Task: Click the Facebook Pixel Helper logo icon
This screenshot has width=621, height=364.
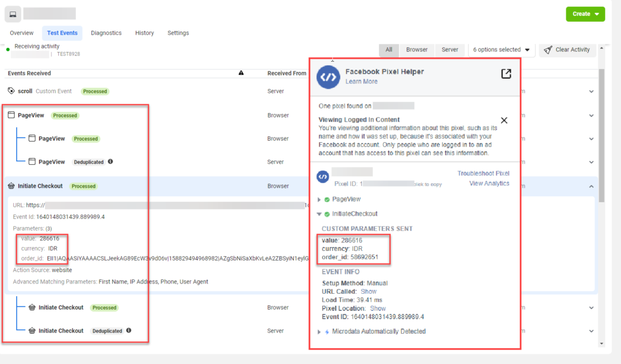Action: (x=328, y=76)
